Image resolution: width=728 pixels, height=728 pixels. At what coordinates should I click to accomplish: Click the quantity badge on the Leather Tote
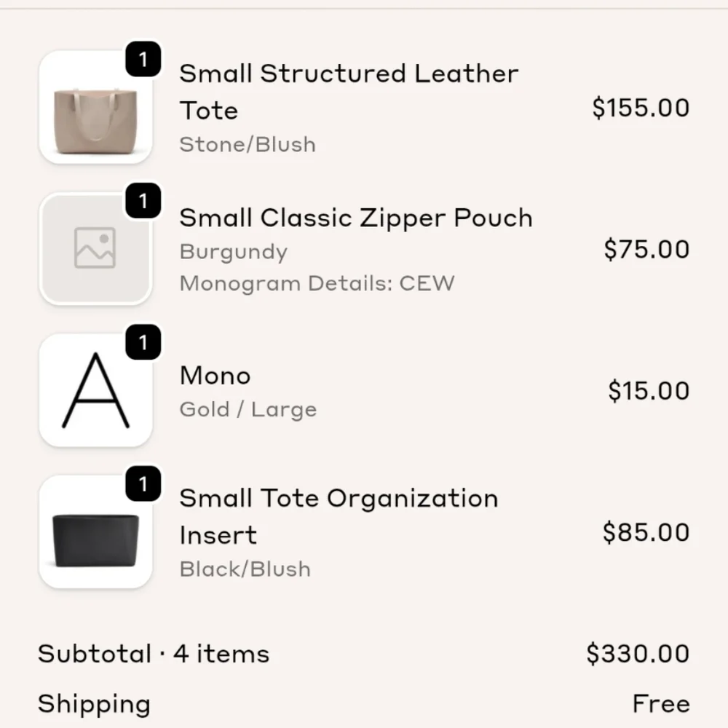pyautogui.click(x=143, y=60)
